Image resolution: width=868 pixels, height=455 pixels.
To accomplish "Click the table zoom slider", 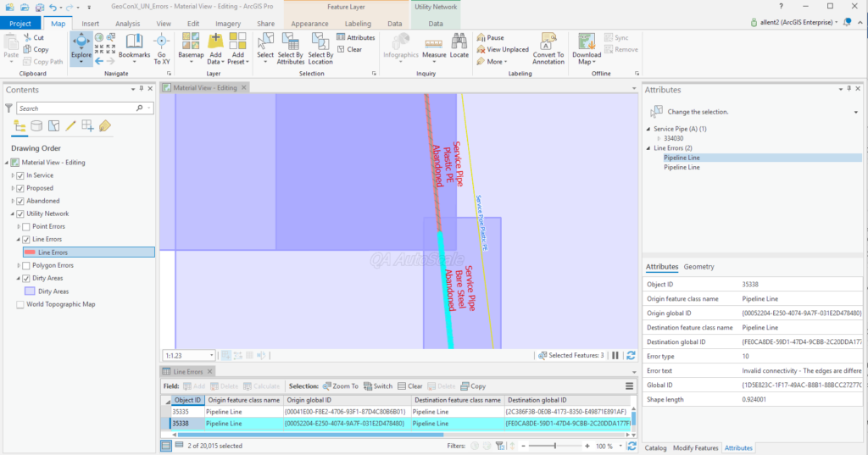I will [554, 447].
